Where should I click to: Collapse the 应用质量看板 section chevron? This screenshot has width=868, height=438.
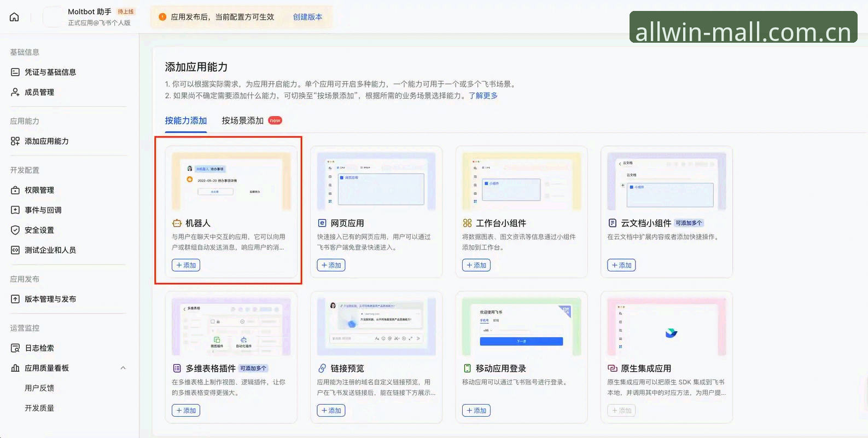pos(123,368)
